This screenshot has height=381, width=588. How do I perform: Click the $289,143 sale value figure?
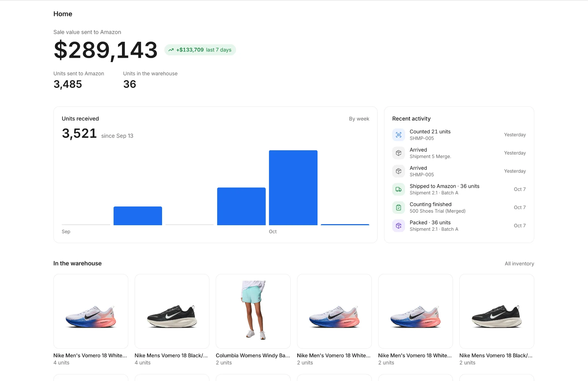point(105,50)
